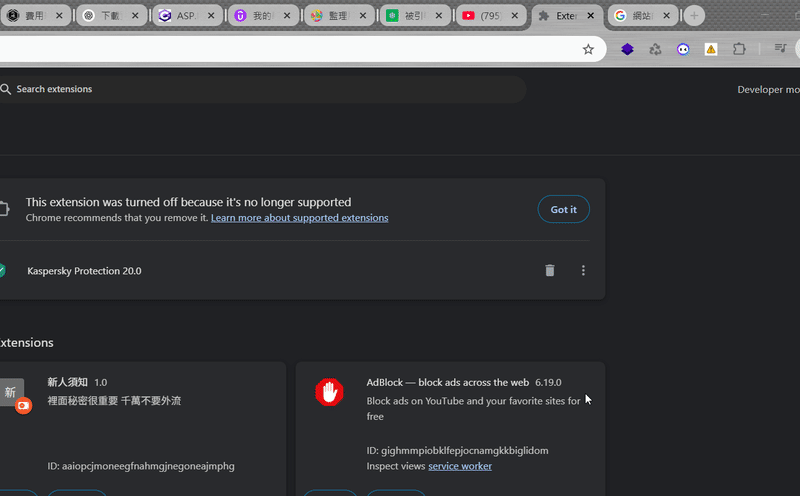800x496 pixels.
Task: Close the Extensions tab
Action: coord(591,16)
